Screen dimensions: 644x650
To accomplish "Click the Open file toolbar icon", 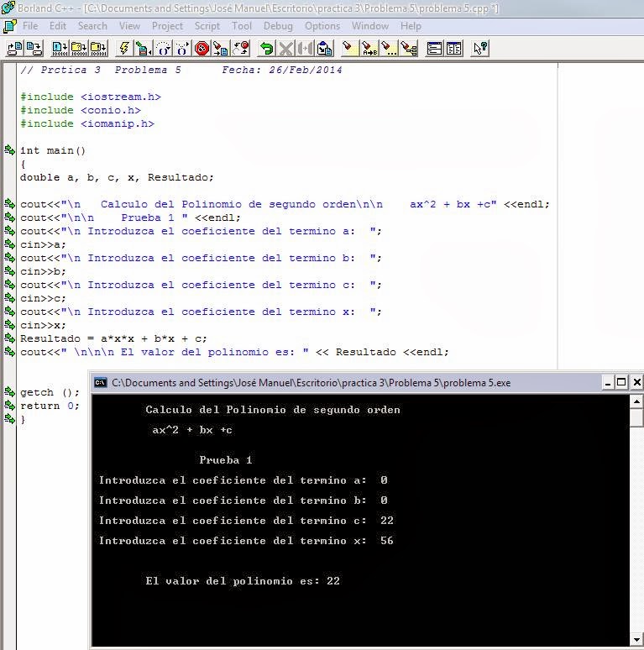I will [15, 49].
